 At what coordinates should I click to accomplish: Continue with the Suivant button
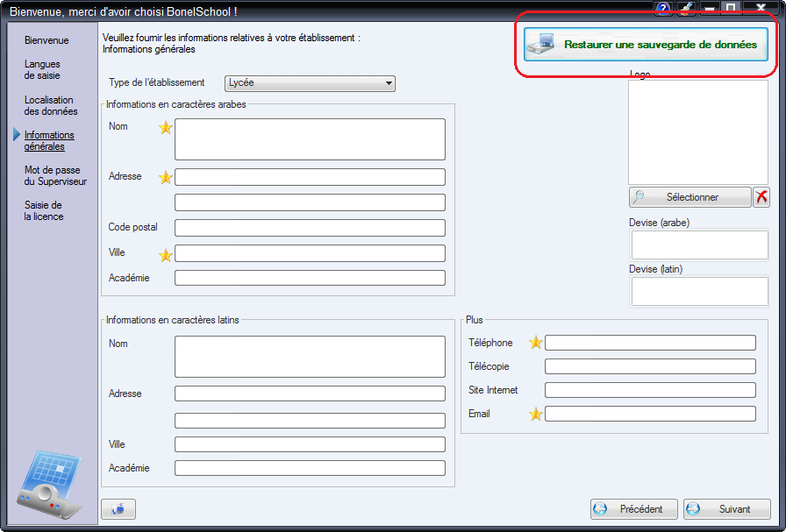click(727, 509)
